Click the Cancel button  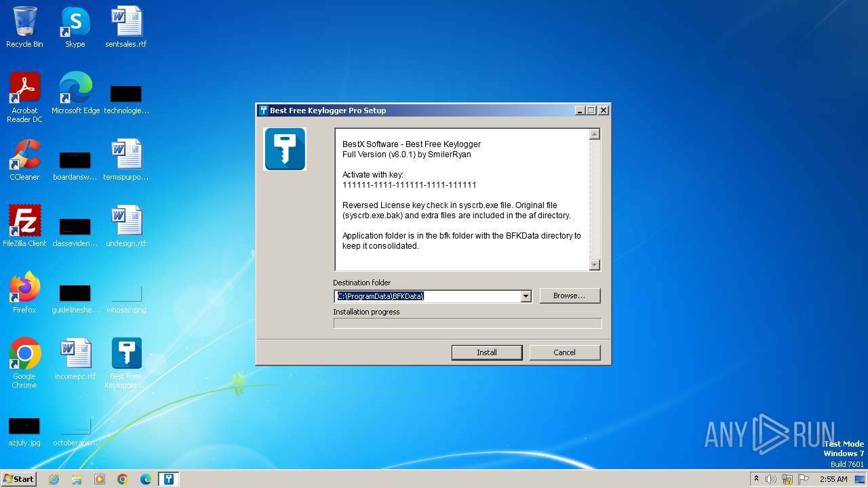coord(564,352)
